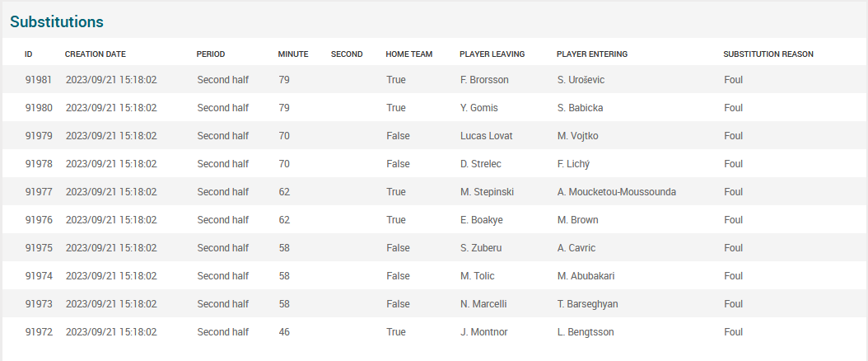The image size is (868, 361).
Task: Click player S. Zuberu cell
Action: coord(482,248)
